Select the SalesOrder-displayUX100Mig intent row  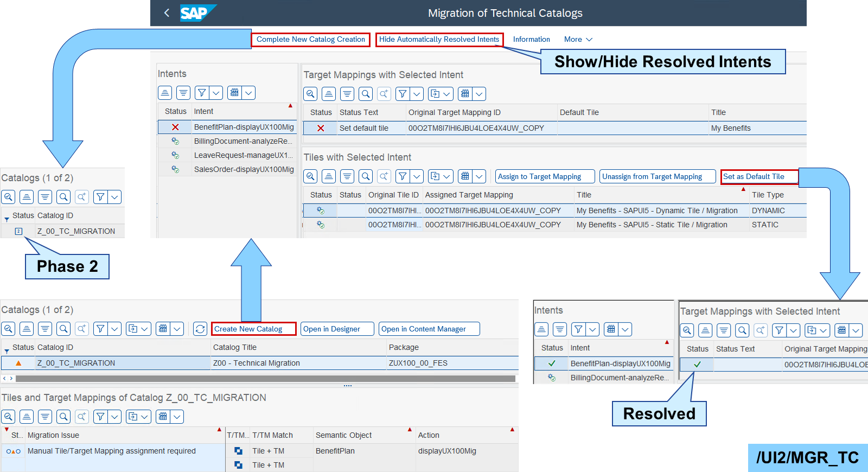pyautogui.click(x=228, y=169)
